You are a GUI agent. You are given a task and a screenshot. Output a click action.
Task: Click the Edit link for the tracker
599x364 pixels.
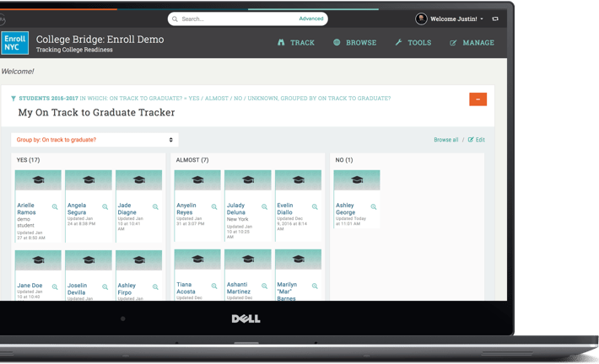(x=477, y=140)
